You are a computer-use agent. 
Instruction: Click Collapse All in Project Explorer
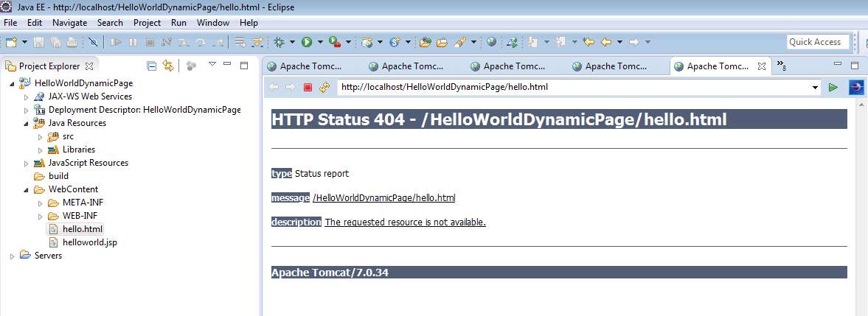(x=152, y=66)
